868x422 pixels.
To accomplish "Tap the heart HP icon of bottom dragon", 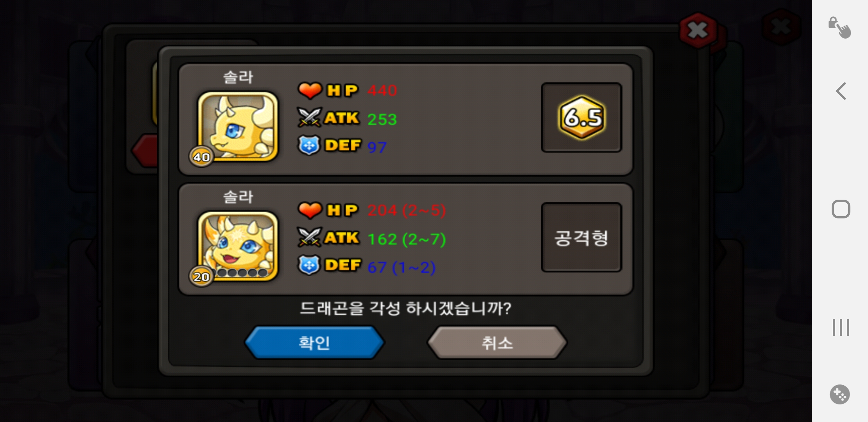I will coord(310,210).
